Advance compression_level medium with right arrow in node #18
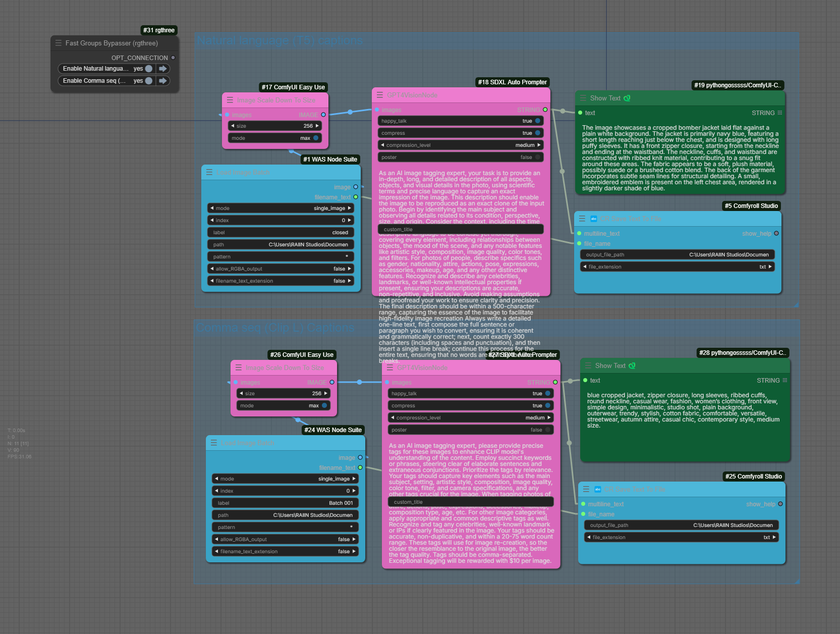The image size is (840, 634). pos(539,145)
